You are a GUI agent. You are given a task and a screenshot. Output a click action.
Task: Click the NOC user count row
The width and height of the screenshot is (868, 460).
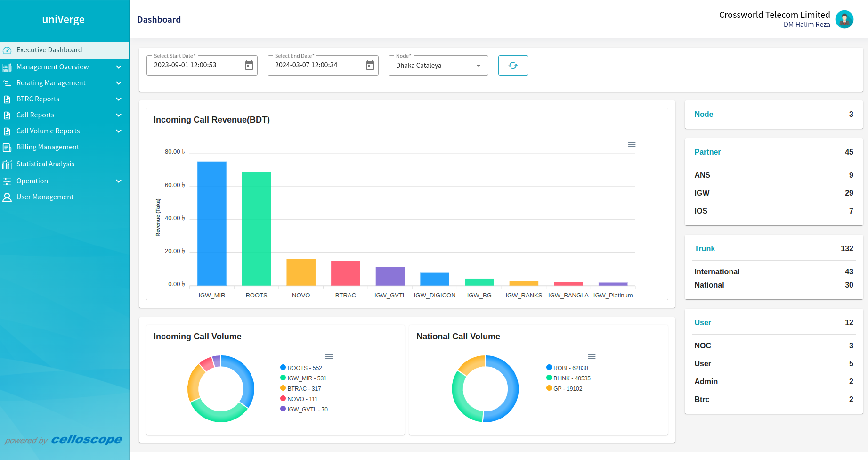[774, 346]
